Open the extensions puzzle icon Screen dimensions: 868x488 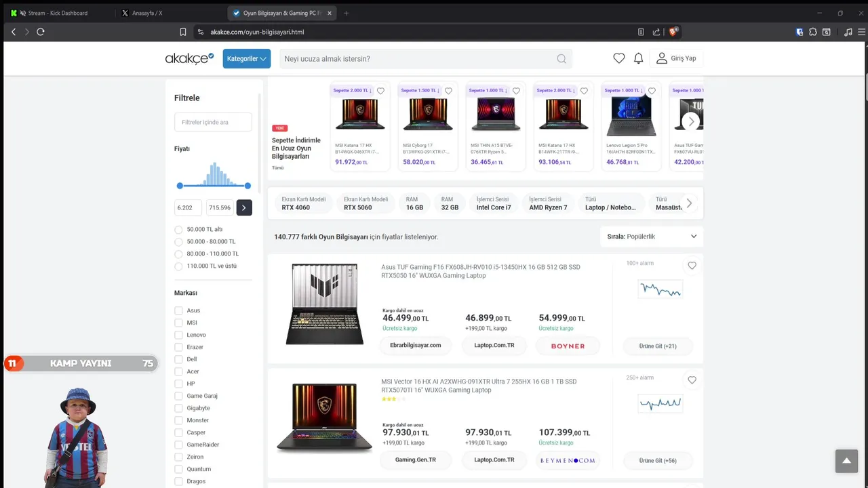(813, 32)
